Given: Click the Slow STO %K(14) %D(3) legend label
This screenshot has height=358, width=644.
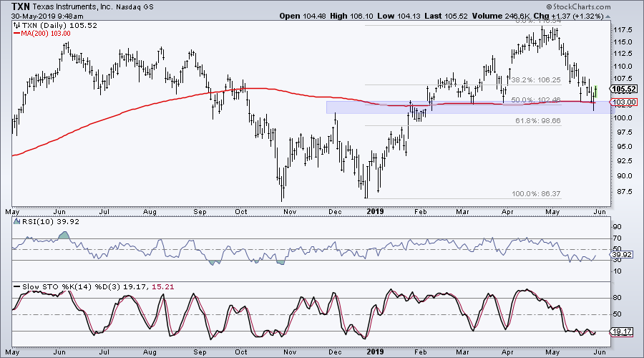Looking at the screenshot, I should pyautogui.click(x=72, y=287).
